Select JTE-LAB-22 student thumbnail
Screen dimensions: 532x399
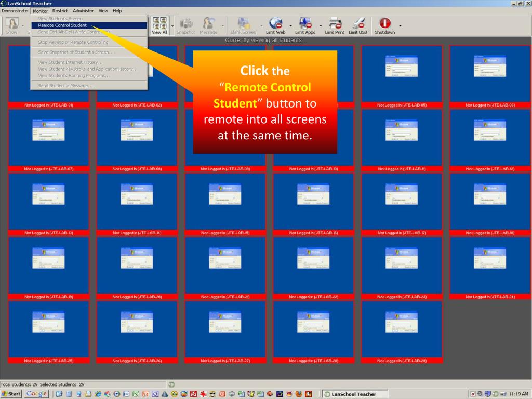pyautogui.click(x=313, y=268)
